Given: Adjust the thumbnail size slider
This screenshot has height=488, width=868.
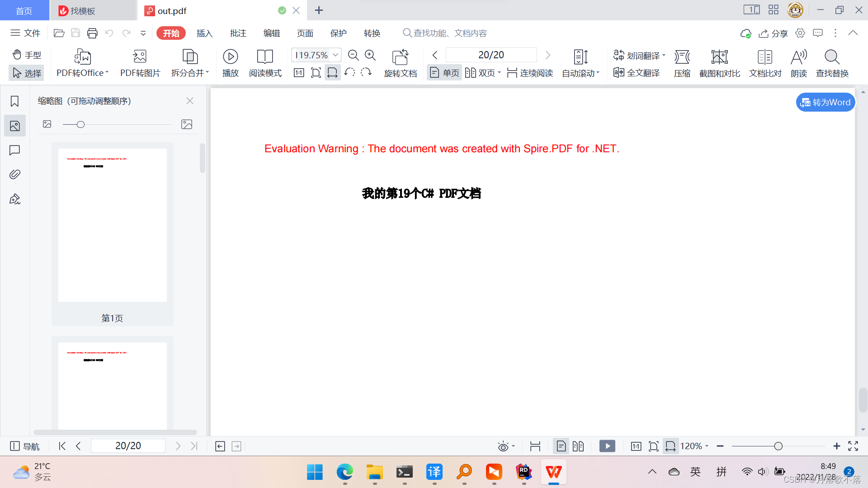Looking at the screenshot, I should [x=80, y=124].
